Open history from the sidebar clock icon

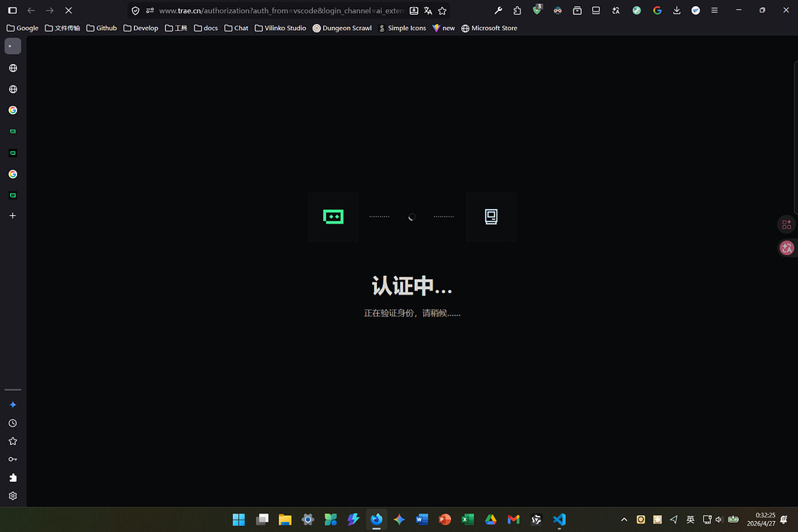tap(13, 423)
